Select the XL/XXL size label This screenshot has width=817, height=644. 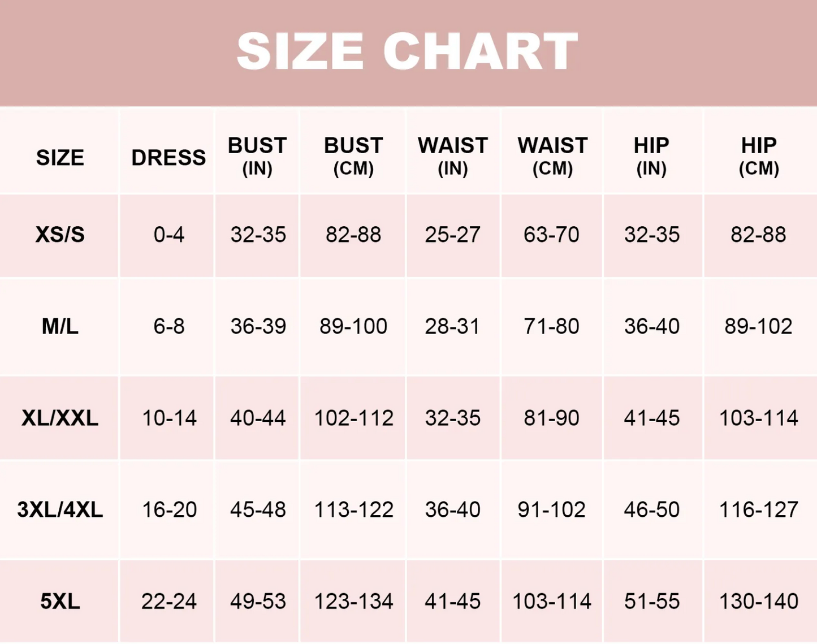(60, 418)
